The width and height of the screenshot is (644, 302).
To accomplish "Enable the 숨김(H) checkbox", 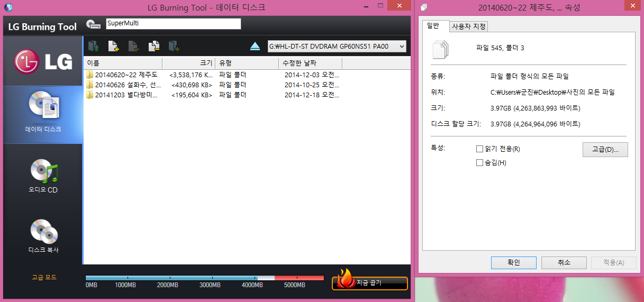I will pyautogui.click(x=480, y=162).
